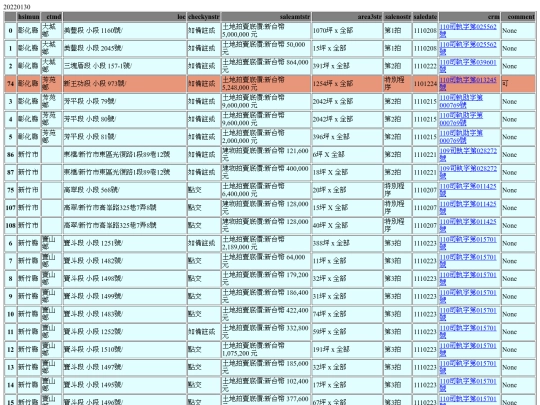
Task: Click the 'ctmd' column header
Action: [x=52, y=17]
